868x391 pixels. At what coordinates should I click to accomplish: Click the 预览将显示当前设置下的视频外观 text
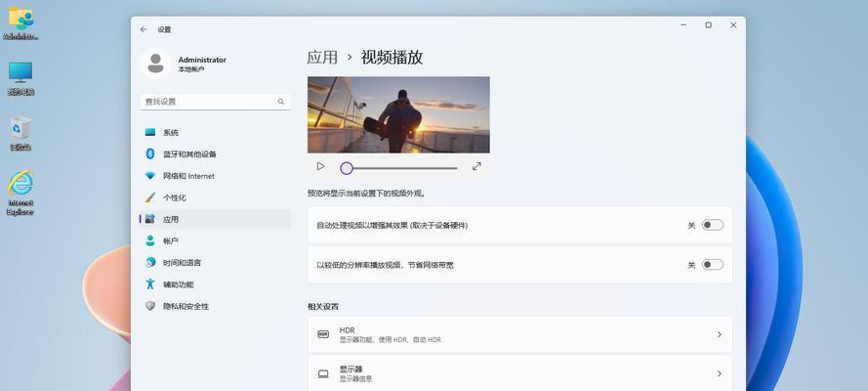pos(366,194)
